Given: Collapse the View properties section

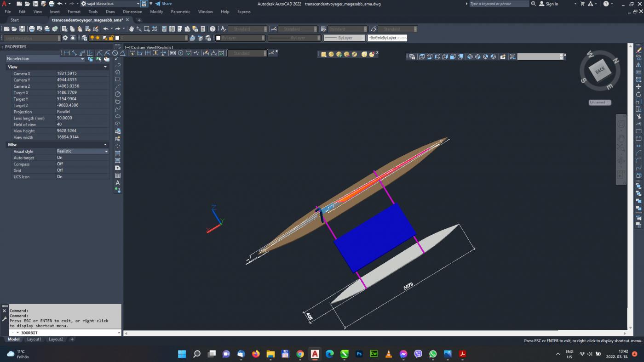Looking at the screenshot, I should tap(105, 67).
